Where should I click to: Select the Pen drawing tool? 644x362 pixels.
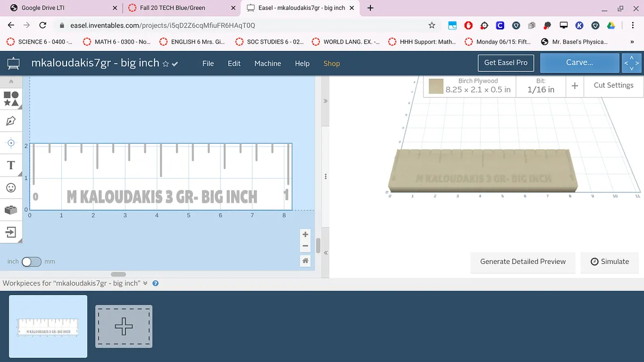tap(11, 121)
